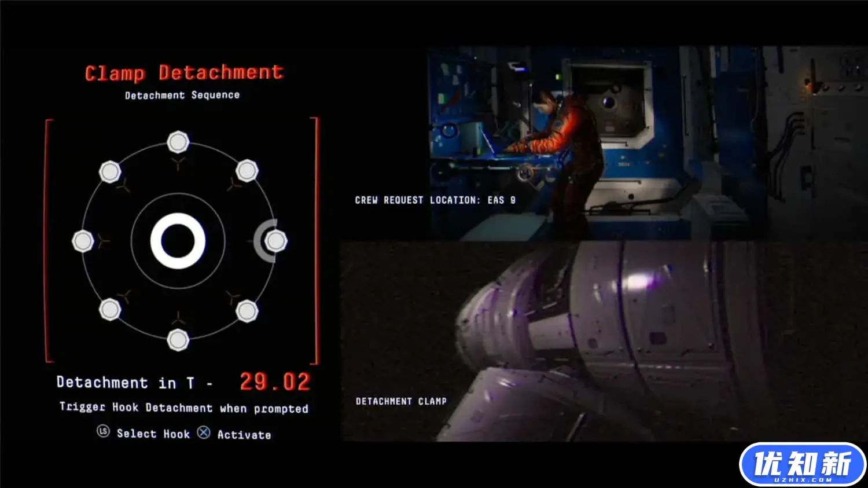The width and height of the screenshot is (868, 488).
Task: Click the Crew Request Location EAS 9 label
Action: point(435,200)
